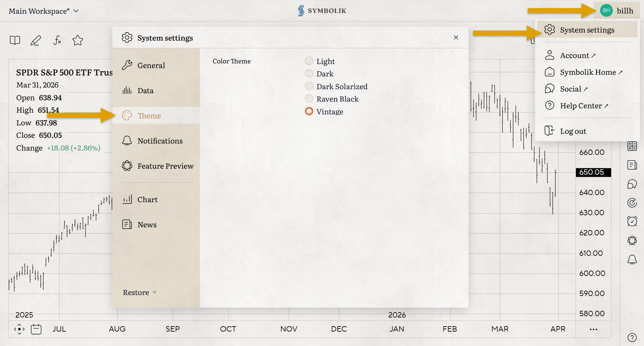
Task: Click Log out in user menu
Action: tap(573, 131)
